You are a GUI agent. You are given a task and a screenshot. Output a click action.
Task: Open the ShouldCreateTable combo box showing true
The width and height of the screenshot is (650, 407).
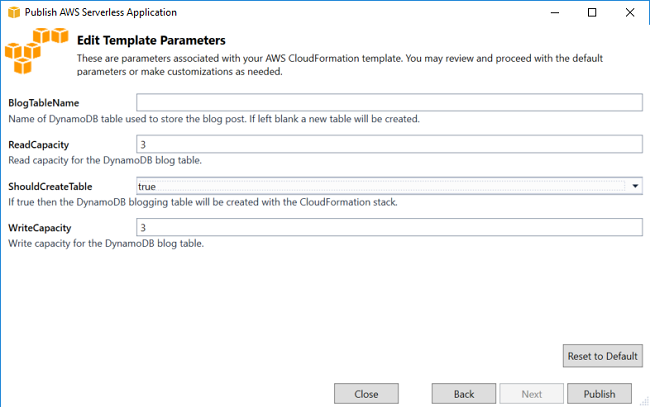click(389, 186)
